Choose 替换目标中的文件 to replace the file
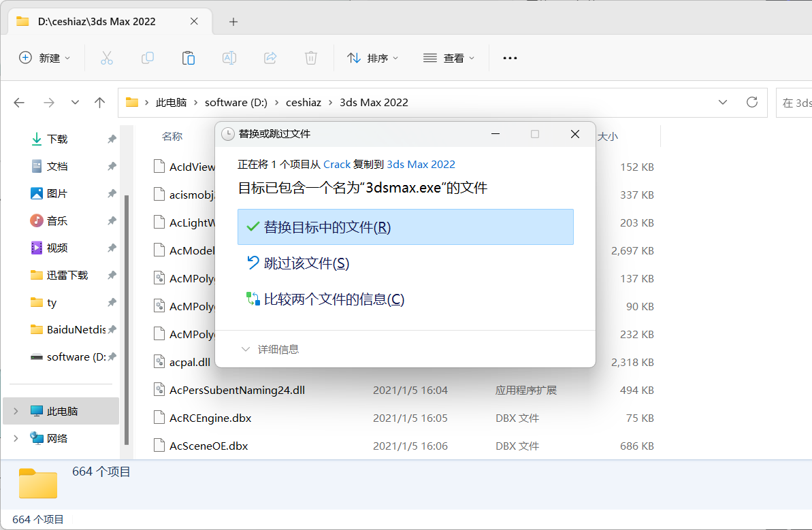Viewport: 812px width, 530px height. [x=406, y=227]
